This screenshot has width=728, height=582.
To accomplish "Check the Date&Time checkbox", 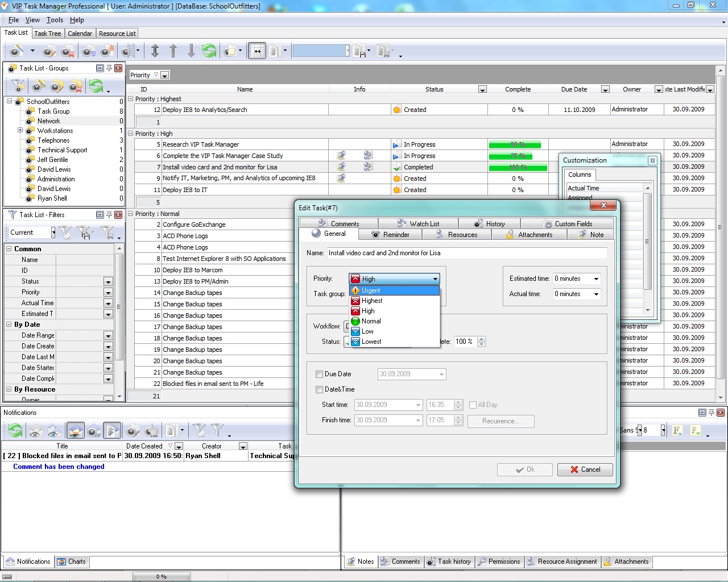I will pos(319,389).
